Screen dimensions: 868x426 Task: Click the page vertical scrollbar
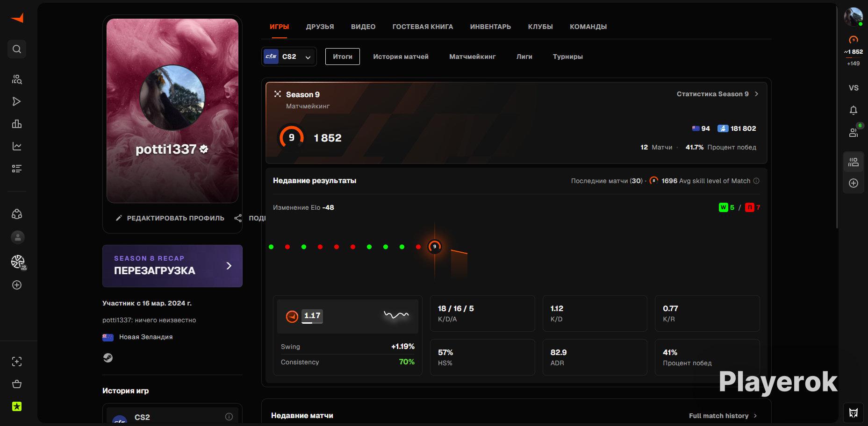838,117
